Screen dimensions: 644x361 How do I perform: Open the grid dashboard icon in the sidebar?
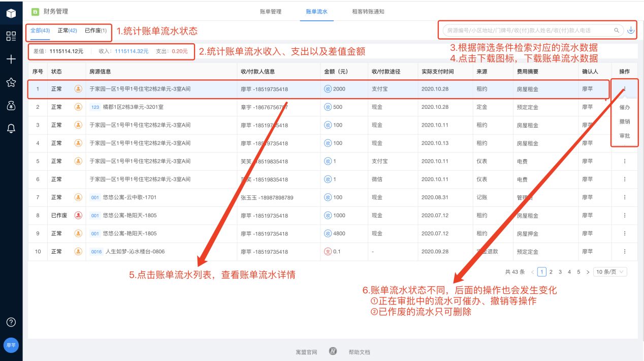point(11,36)
